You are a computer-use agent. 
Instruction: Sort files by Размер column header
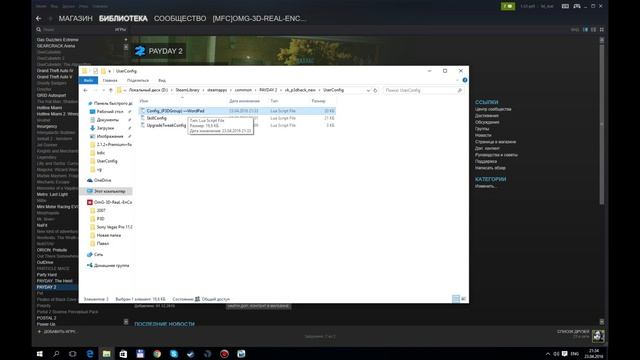point(318,101)
